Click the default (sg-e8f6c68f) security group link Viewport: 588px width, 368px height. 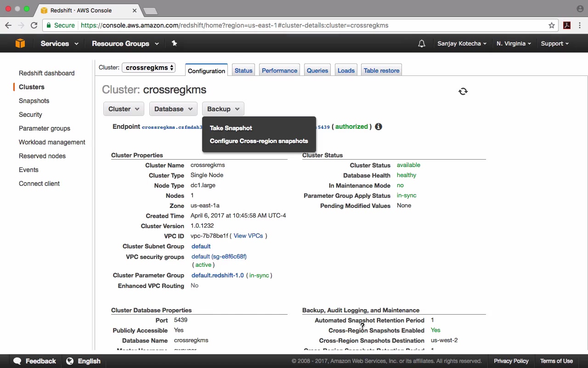point(219,256)
